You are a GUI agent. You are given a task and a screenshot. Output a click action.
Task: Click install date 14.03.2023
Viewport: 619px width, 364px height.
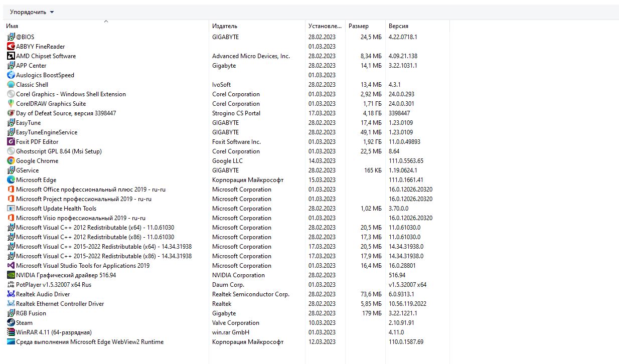pos(322,161)
